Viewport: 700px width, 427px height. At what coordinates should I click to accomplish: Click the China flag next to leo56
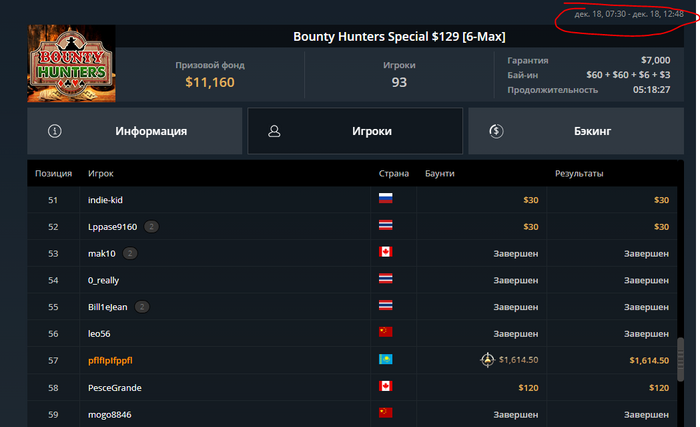385,333
